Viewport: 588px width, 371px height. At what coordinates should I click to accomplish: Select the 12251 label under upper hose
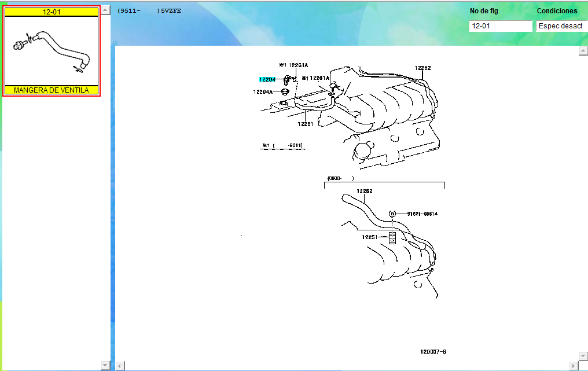tap(306, 124)
